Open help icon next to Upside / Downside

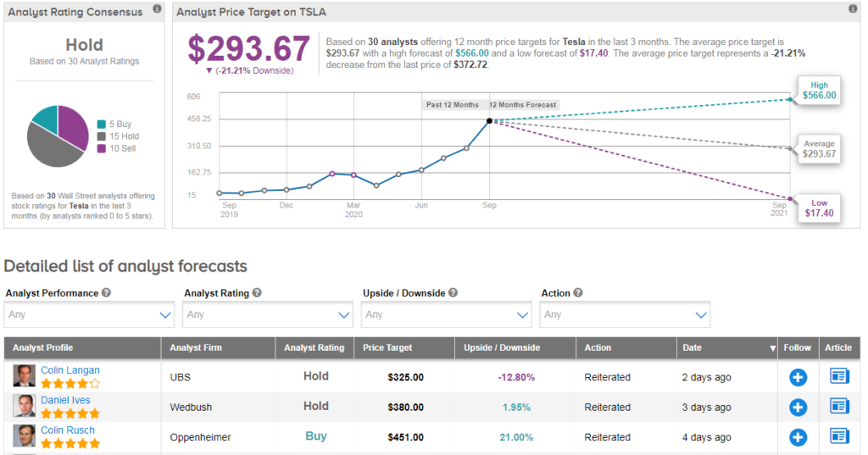click(453, 293)
